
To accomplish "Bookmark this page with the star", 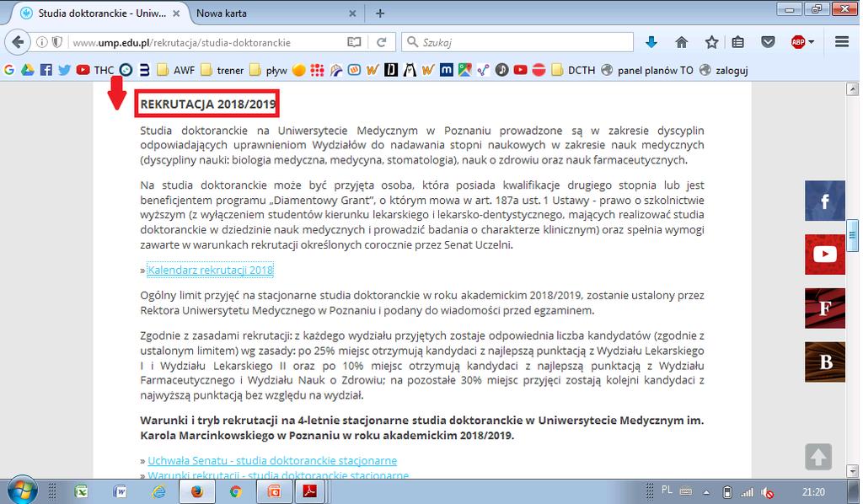I will [x=711, y=42].
